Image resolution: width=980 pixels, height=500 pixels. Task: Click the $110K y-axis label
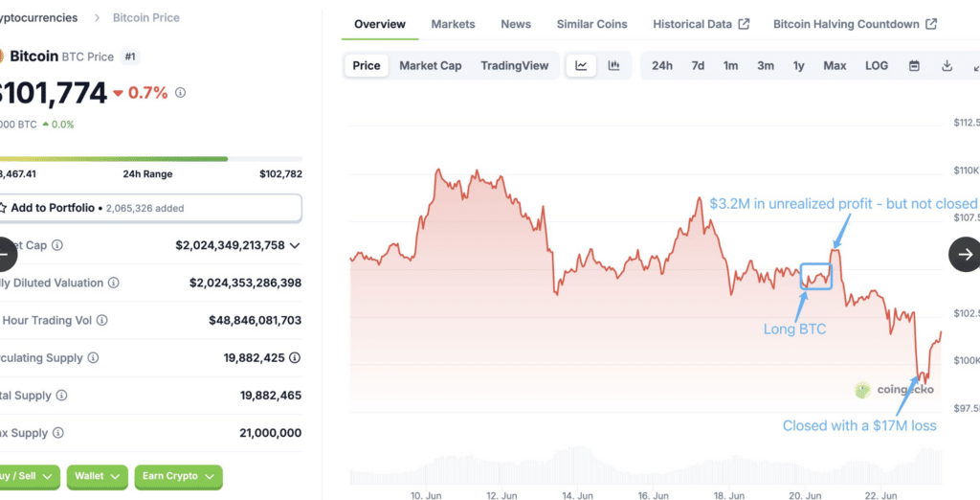pyautogui.click(x=967, y=170)
